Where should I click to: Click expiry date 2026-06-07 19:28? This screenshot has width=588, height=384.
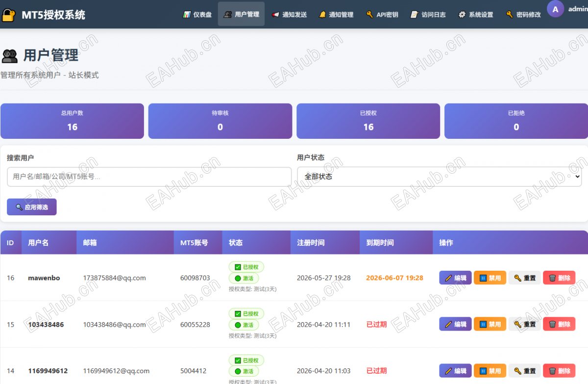[394, 278]
